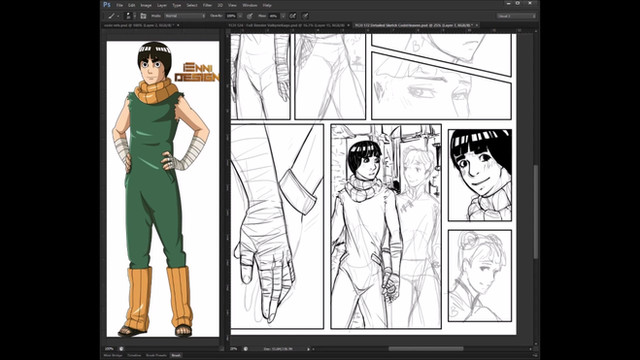Toggle pressure for opacity icon
This screenshot has width=640, height=360.
[249, 16]
